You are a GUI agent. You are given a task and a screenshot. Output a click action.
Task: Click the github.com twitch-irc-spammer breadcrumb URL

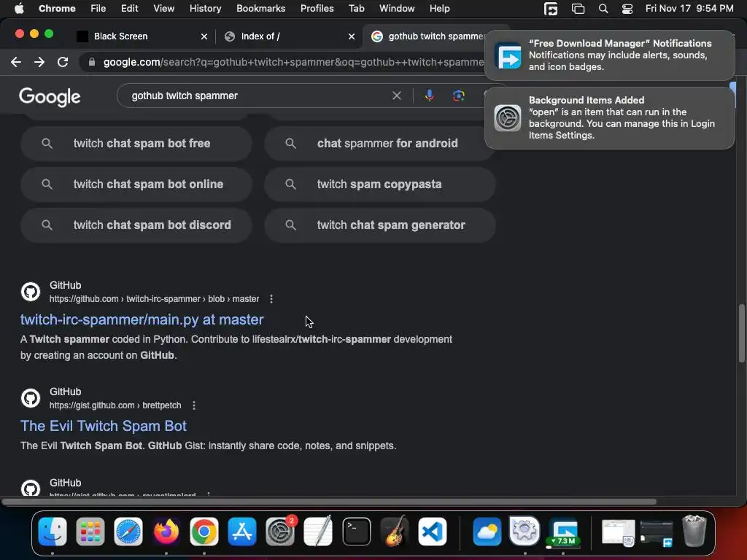point(155,299)
